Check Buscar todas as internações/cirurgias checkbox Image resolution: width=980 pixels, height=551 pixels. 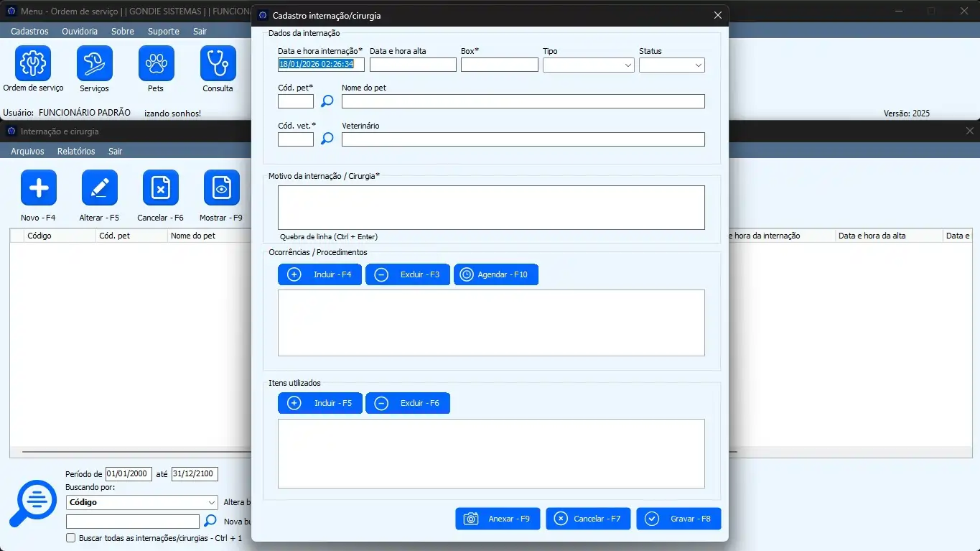[70, 537]
